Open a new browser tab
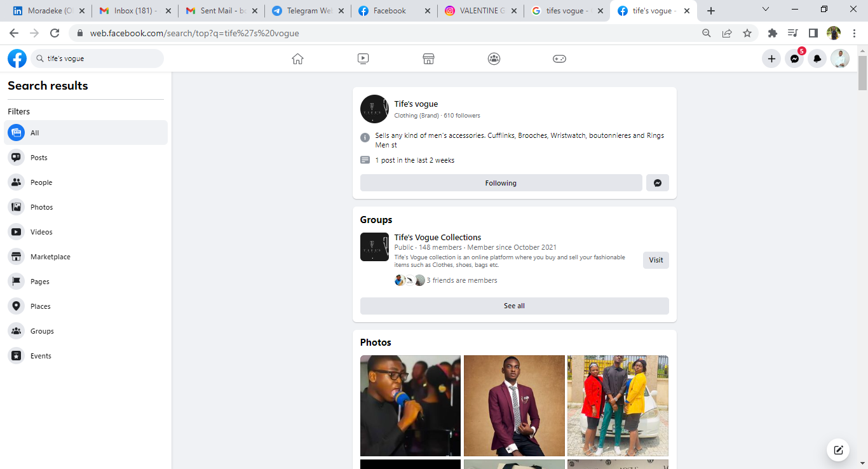The height and width of the screenshot is (469, 868). point(711,11)
